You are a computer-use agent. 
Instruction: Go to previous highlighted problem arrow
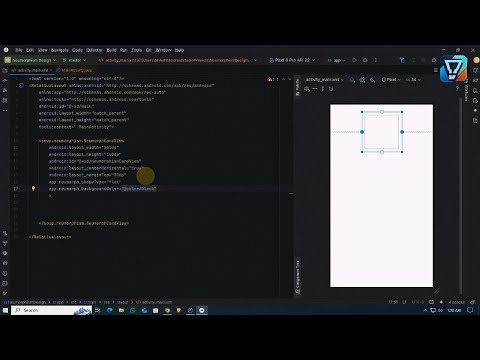(x=283, y=79)
